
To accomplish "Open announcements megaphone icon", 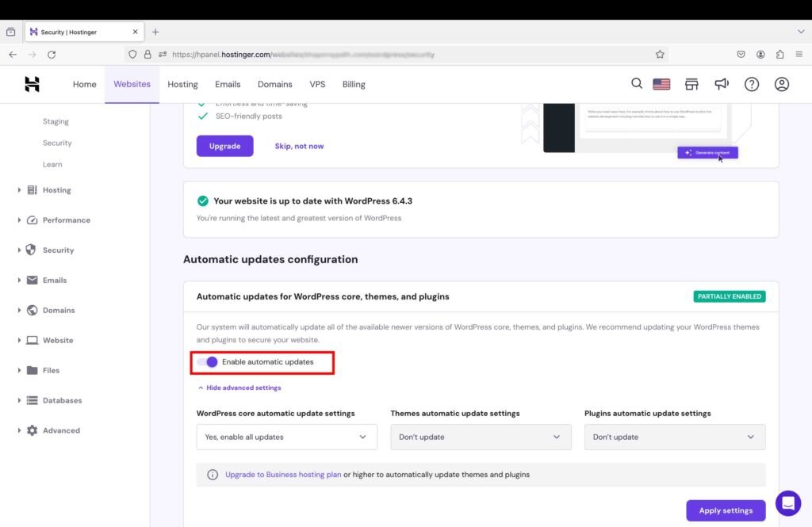I will click(722, 84).
